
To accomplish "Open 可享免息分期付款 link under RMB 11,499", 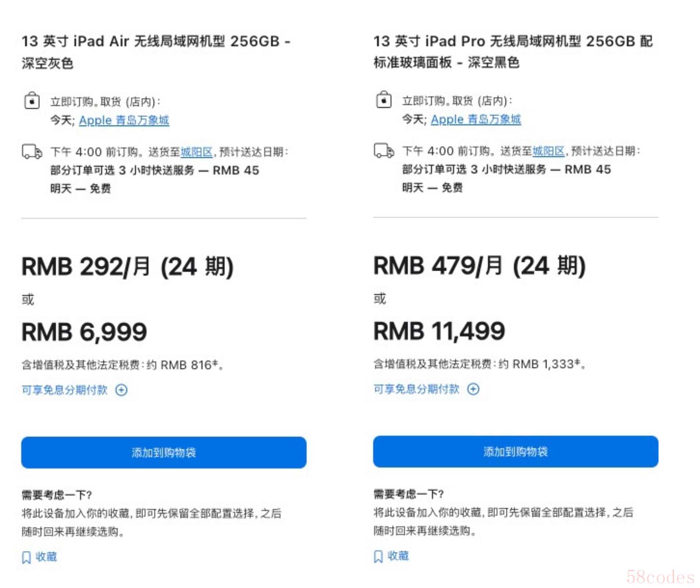I will point(417,389).
